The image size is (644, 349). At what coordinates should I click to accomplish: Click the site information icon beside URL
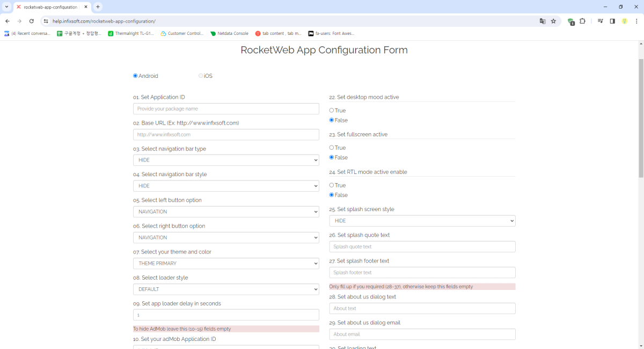coord(46,21)
